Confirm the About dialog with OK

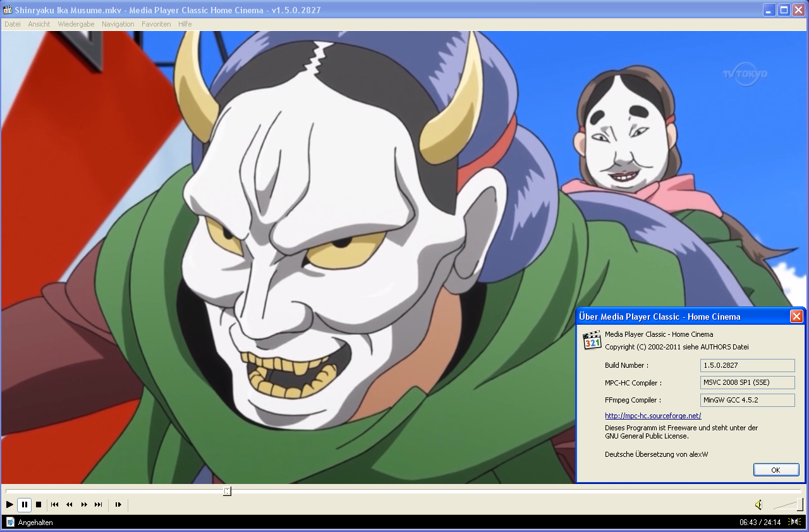(776, 469)
